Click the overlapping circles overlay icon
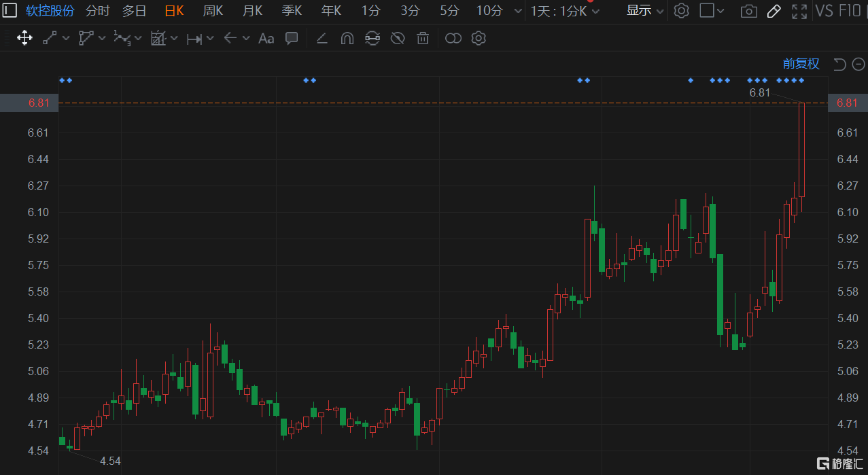Screen dimensions: 868x475 (x=453, y=39)
